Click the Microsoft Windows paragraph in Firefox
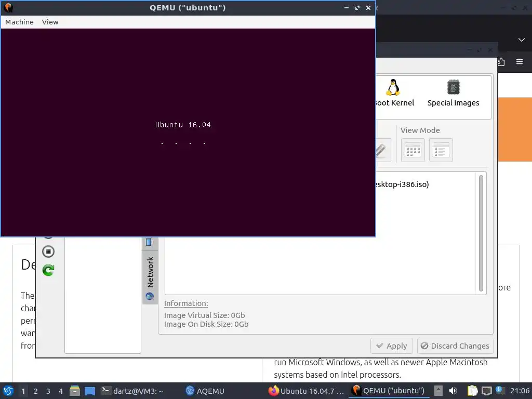 click(x=381, y=368)
